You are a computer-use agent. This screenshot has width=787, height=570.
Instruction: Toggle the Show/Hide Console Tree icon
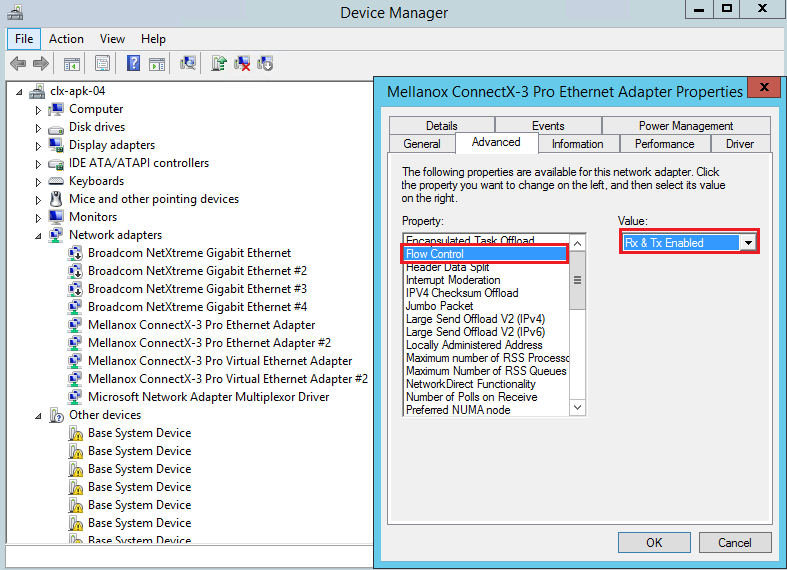[72, 64]
